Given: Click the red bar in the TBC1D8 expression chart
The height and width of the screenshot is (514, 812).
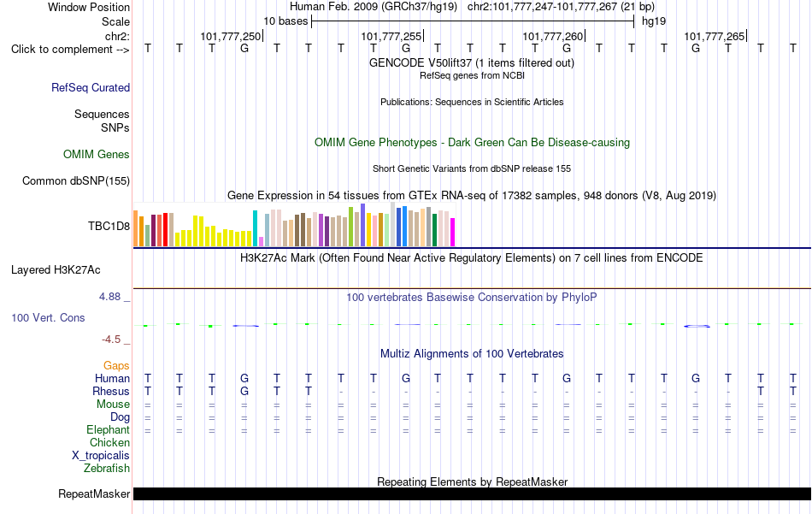Looking at the screenshot, I should tap(165, 229).
